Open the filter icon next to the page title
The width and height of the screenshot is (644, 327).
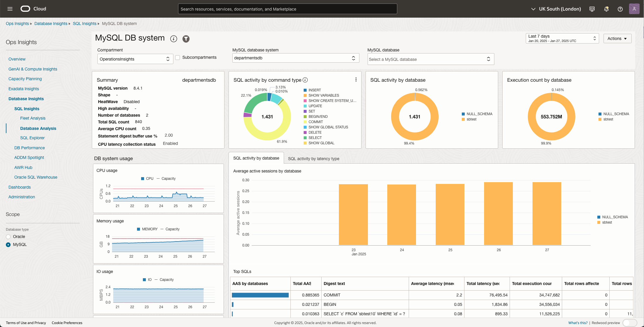click(x=186, y=39)
